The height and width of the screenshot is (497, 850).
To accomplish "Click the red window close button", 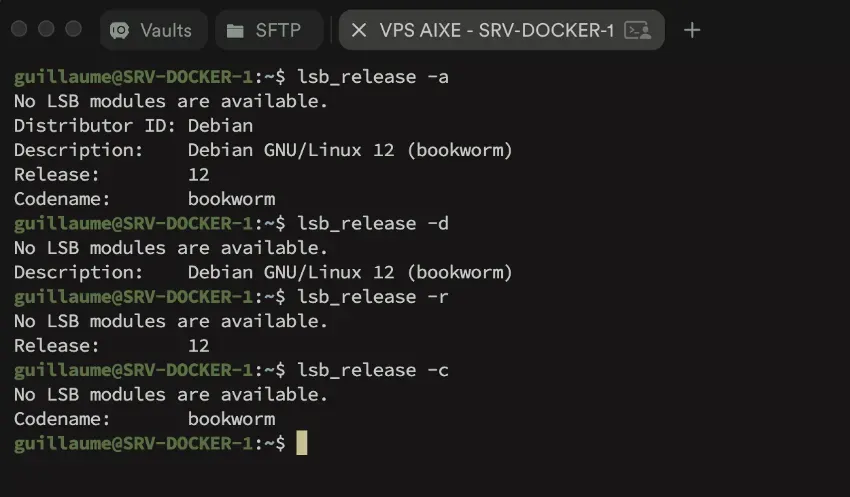I will pyautogui.click(x=19, y=29).
